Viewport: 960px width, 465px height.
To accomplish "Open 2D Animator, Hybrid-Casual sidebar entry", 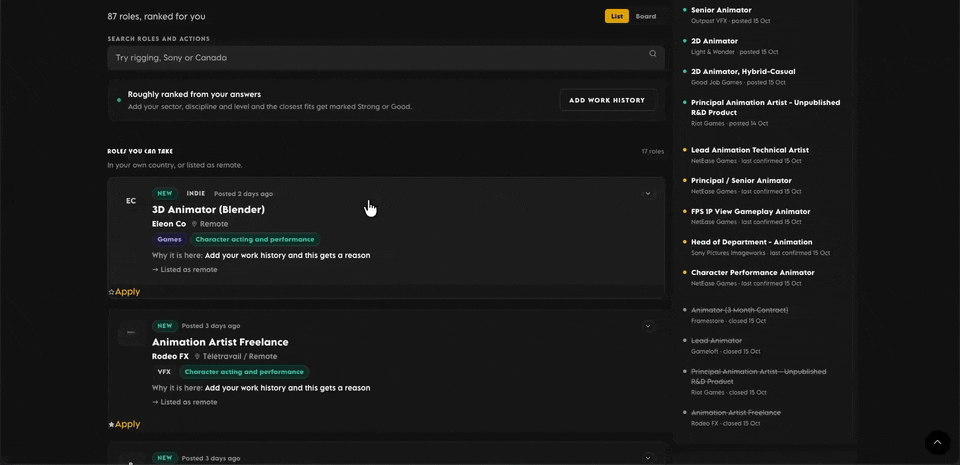I will (743, 72).
